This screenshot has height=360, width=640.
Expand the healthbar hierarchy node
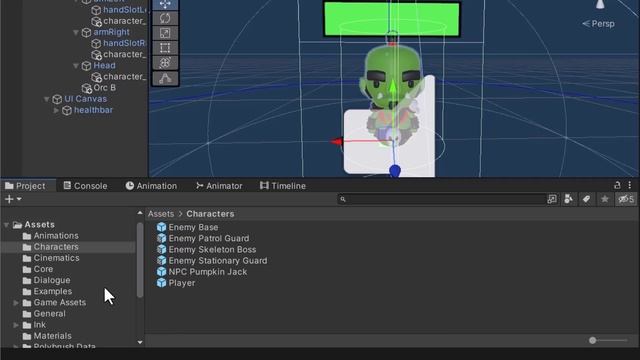[56, 110]
